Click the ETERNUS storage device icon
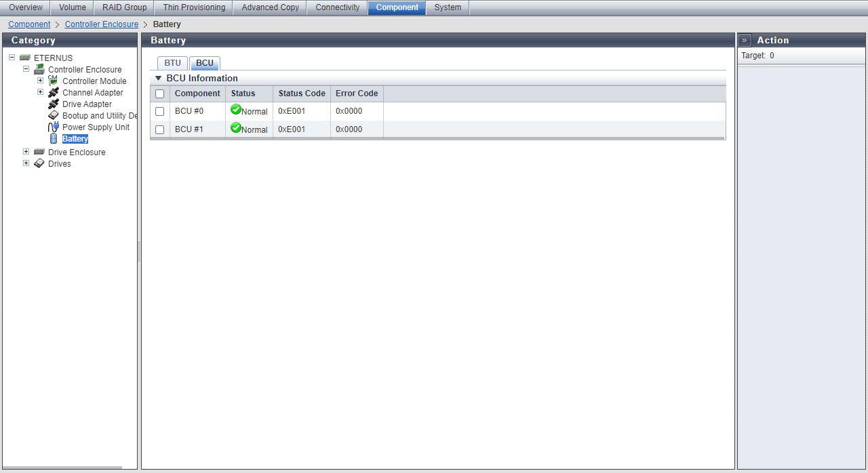This screenshot has height=473, width=868. pyautogui.click(x=25, y=58)
